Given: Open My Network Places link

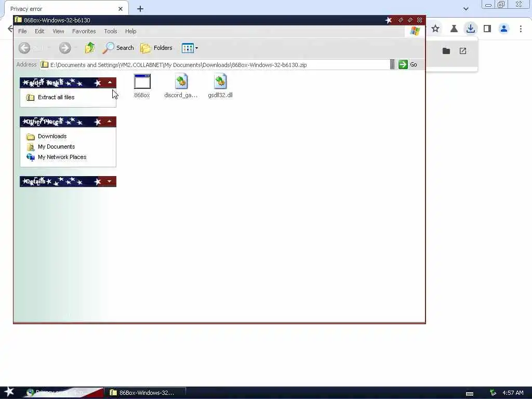Looking at the screenshot, I should [62, 157].
